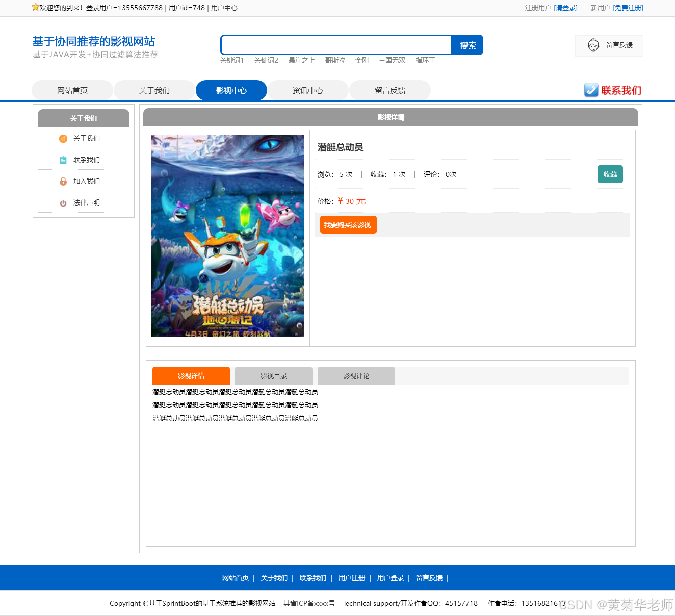The image size is (675, 616).
Task: Click the 搜索 search button
Action: point(468,45)
